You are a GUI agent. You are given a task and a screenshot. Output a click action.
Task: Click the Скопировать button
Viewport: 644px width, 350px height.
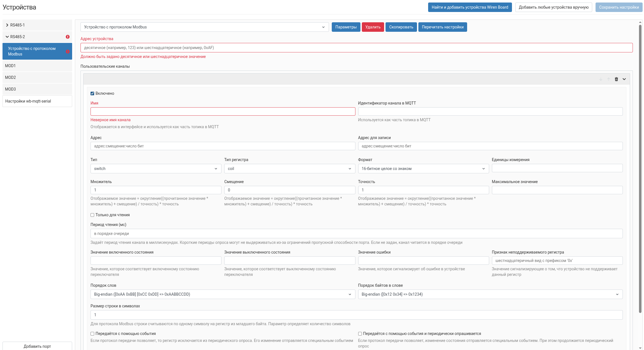coord(401,27)
